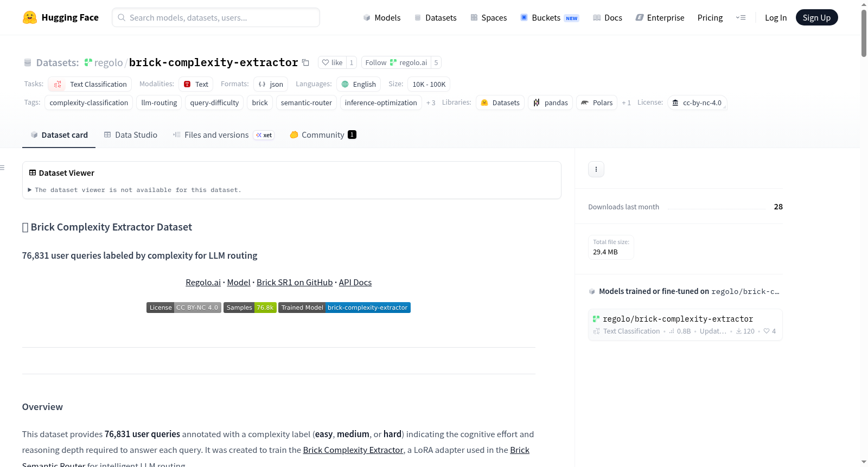The image size is (868, 467).
Task: Open Spaces in the top navigation
Action: [488, 17]
